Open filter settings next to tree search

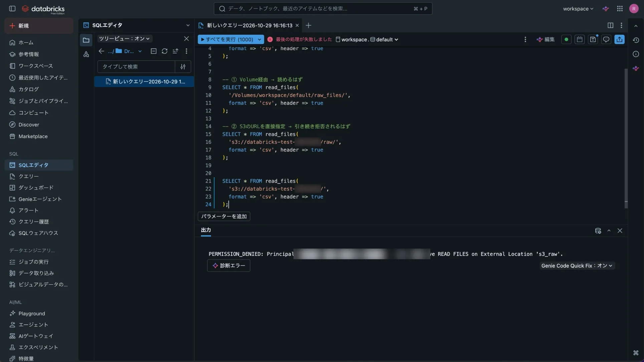[183, 67]
